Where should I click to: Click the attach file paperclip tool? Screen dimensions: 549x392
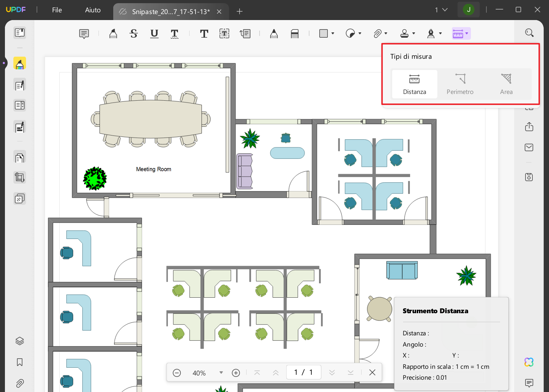[x=377, y=33]
